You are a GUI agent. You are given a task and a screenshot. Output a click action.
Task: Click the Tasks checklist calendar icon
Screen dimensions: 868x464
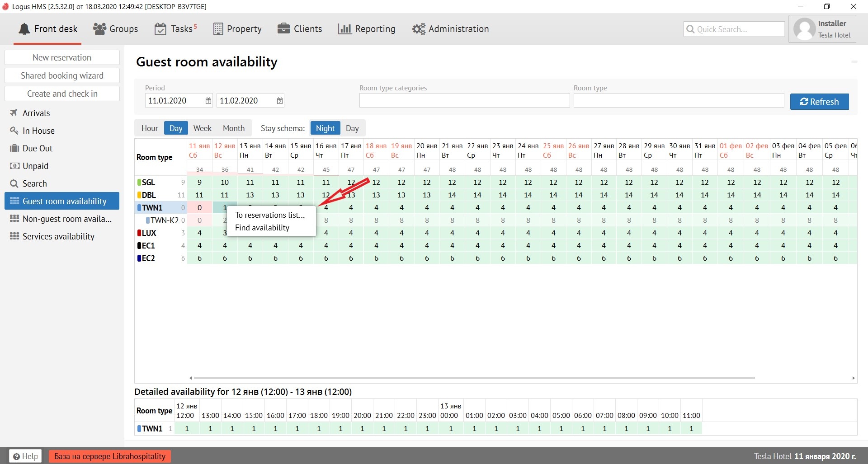(x=160, y=29)
